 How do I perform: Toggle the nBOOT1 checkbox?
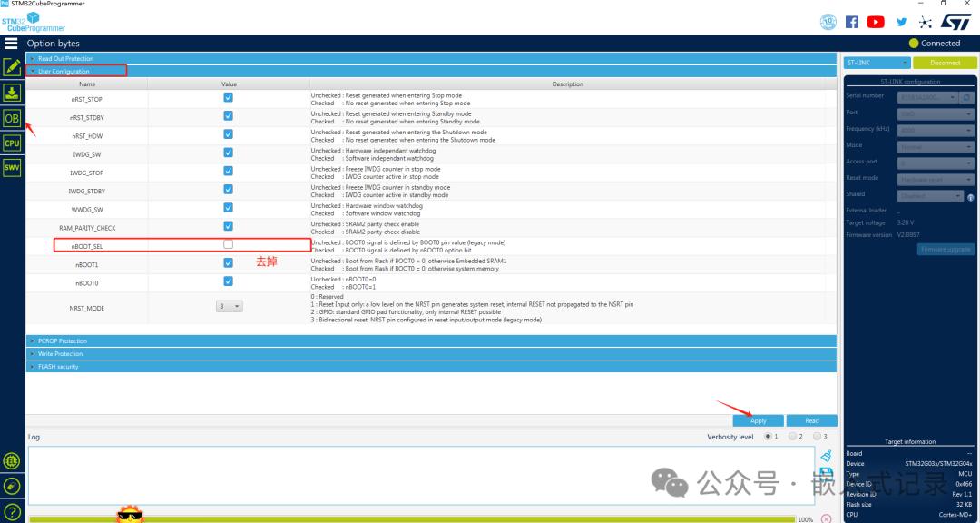pyautogui.click(x=228, y=262)
